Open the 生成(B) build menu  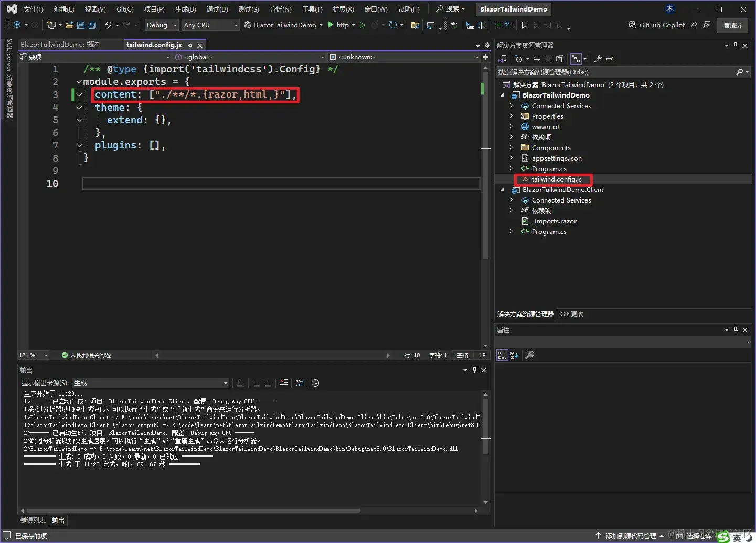[x=185, y=9]
